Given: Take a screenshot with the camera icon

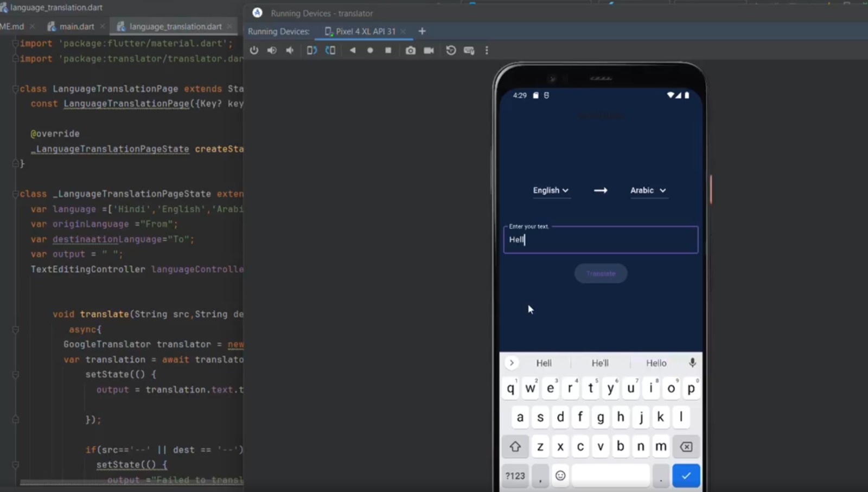Looking at the screenshot, I should click(411, 50).
